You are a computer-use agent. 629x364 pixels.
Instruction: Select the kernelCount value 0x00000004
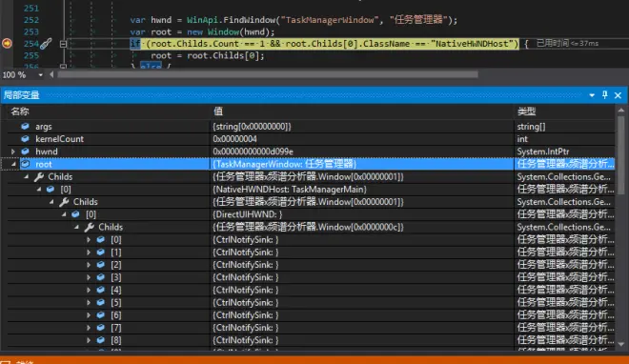[x=235, y=139]
